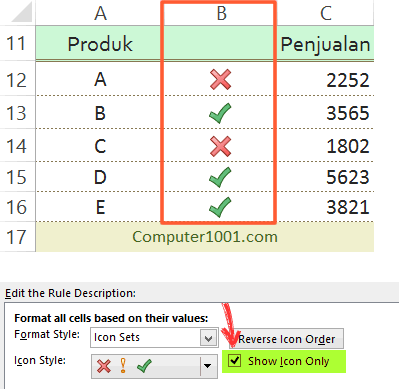Click the green check icon in row 15

[x=220, y=177]
